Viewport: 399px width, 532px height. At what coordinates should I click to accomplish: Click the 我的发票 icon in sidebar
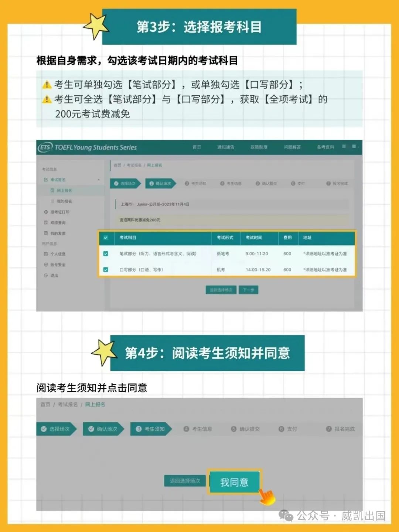(46, 233)
